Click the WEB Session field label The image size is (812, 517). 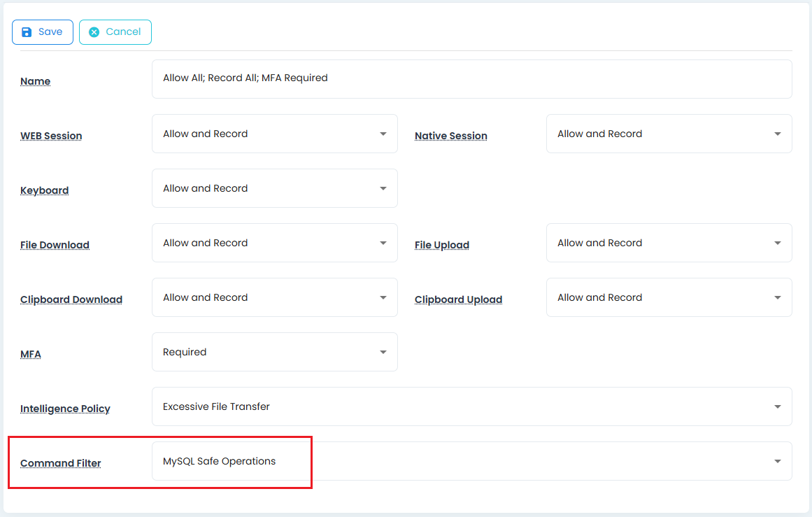coord(51,136)
